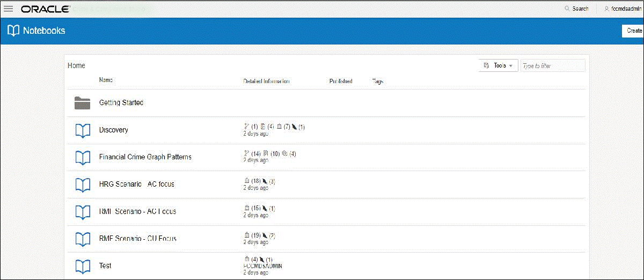This screenshot has width=644, height=280.
Task: Click Financial Crime's gear icon (4)
Action: (286, 153)
